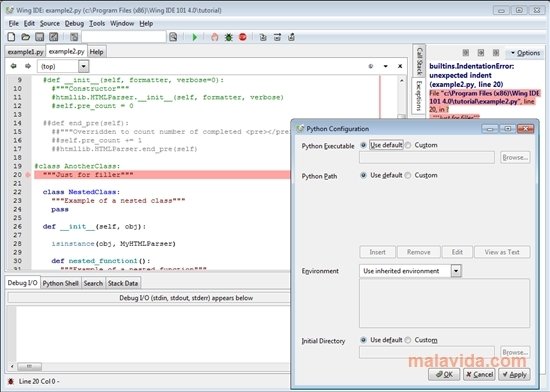Click the second icon in the Exceptions panel toolbar
550x392 pixels.
click(481, 53)
